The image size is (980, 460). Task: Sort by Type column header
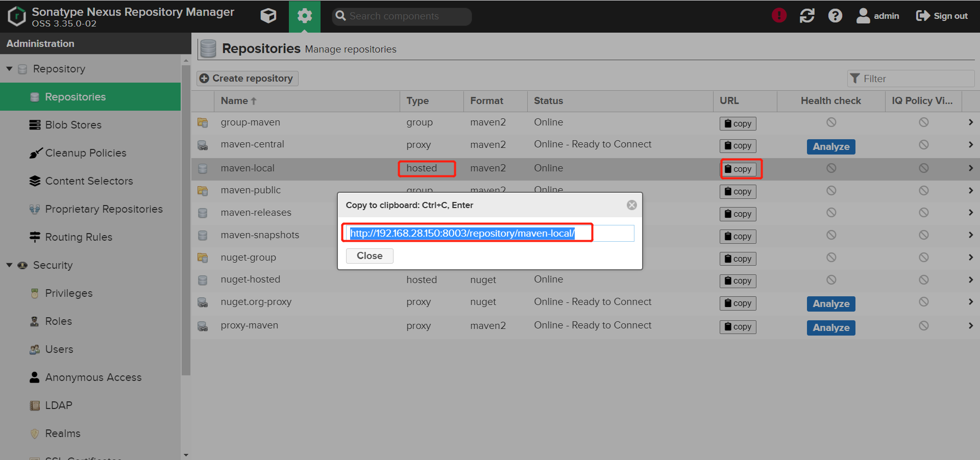point(432,101)
